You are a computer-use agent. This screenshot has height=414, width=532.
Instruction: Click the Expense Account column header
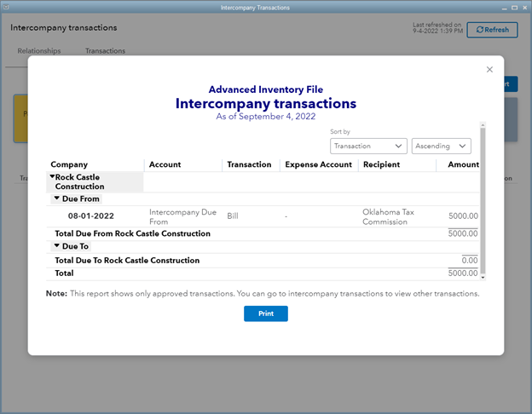(318, 164)
